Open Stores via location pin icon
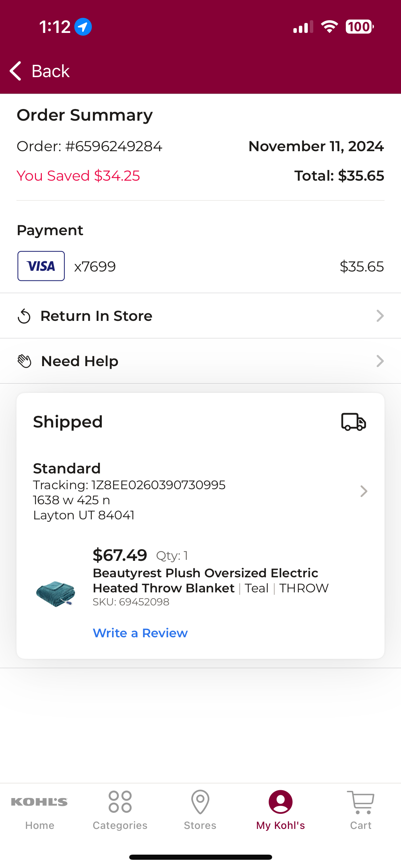 [200, 802]
